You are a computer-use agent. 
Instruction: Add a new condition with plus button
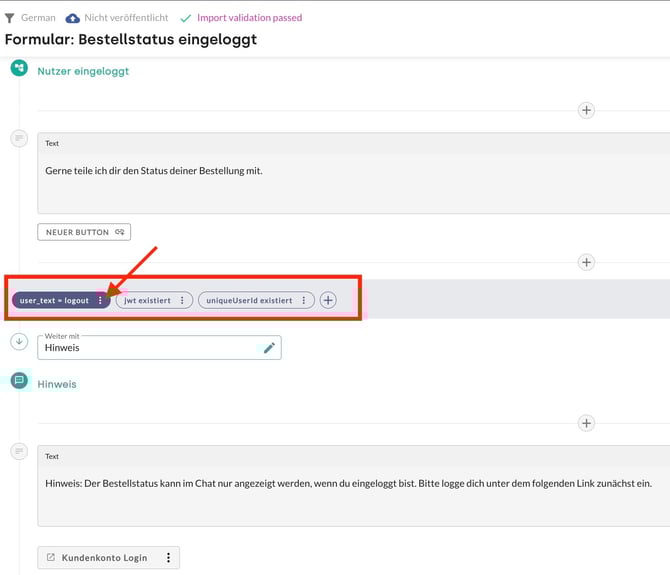(x=328, y=300)
